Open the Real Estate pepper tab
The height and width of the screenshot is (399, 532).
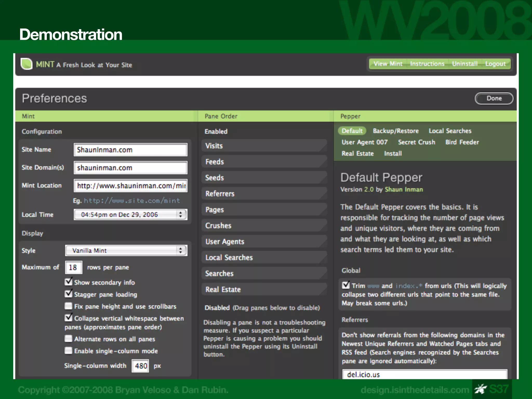point(357,154)
